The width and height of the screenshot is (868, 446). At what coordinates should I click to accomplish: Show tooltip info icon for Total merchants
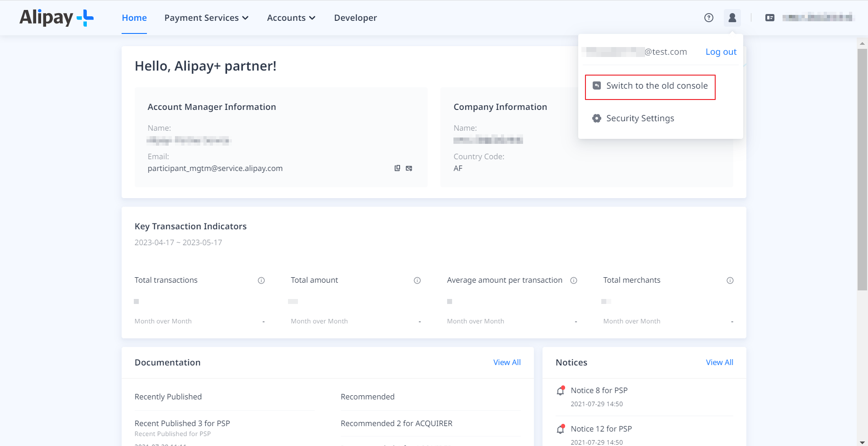tap(730, 280)
